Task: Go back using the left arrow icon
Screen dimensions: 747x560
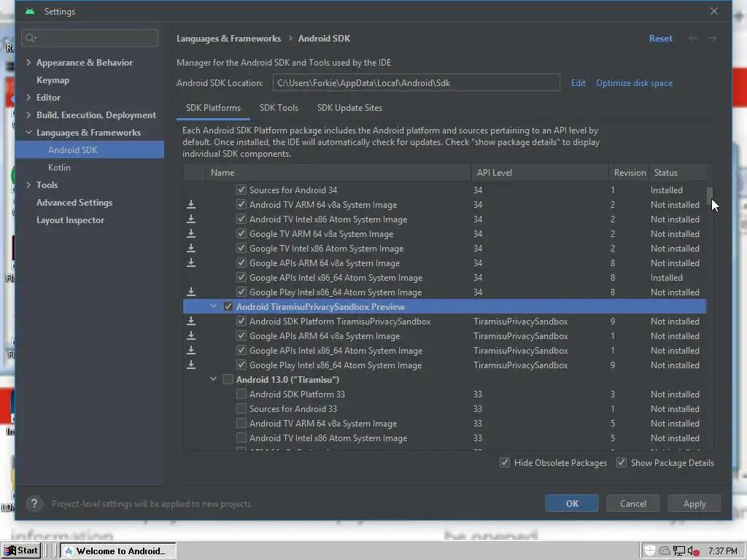Action: (693, 38)
